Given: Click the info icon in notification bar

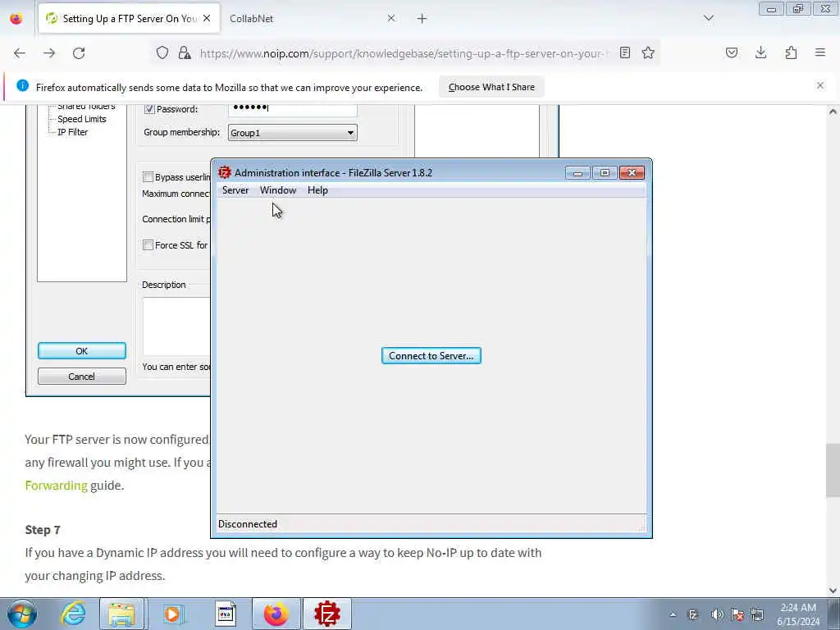Looking at the screenshot, I should [22, 85].
